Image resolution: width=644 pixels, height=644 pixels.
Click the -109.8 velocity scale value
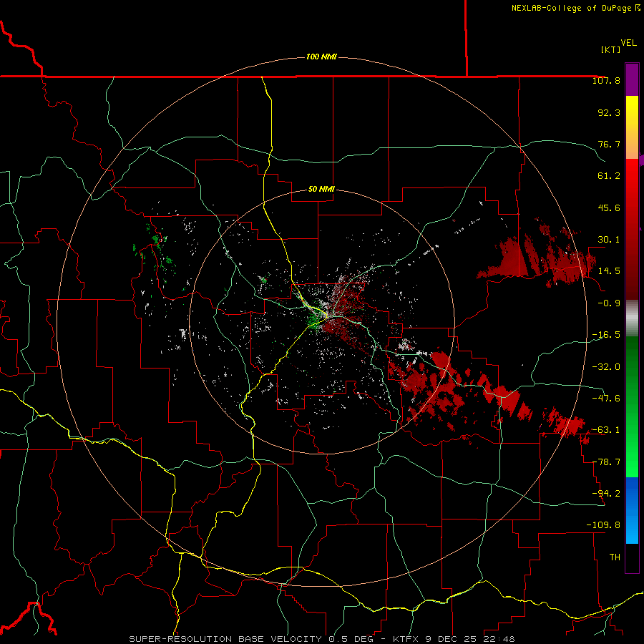tap(603, 525)
